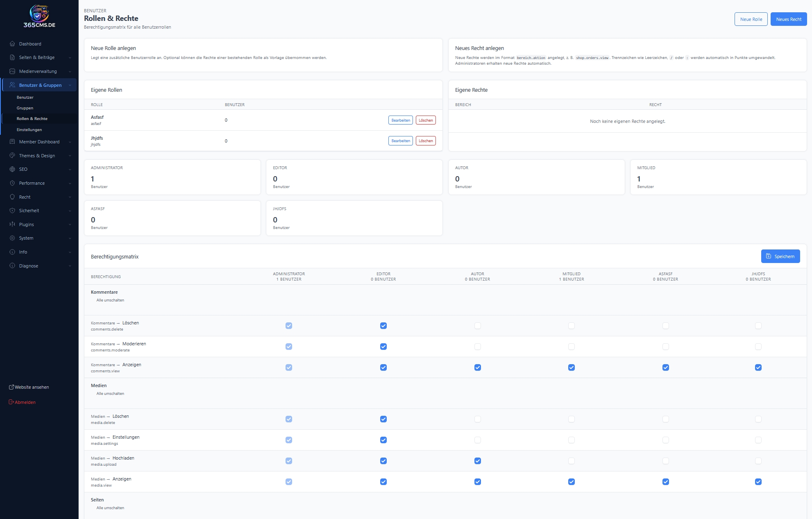The image size is (812, 519).
Task: Save the Berechtigungsmatrix with Speichern
Action: (780, 256)
